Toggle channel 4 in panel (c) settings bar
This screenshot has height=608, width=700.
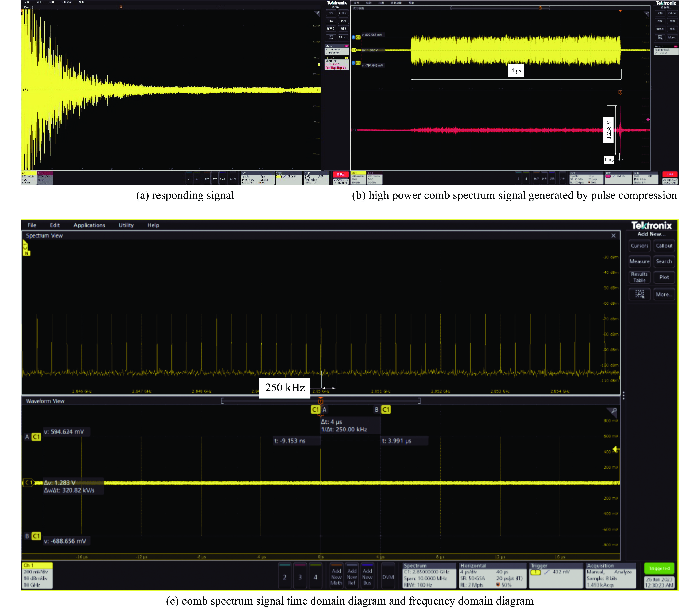click(x=315, y=575)
